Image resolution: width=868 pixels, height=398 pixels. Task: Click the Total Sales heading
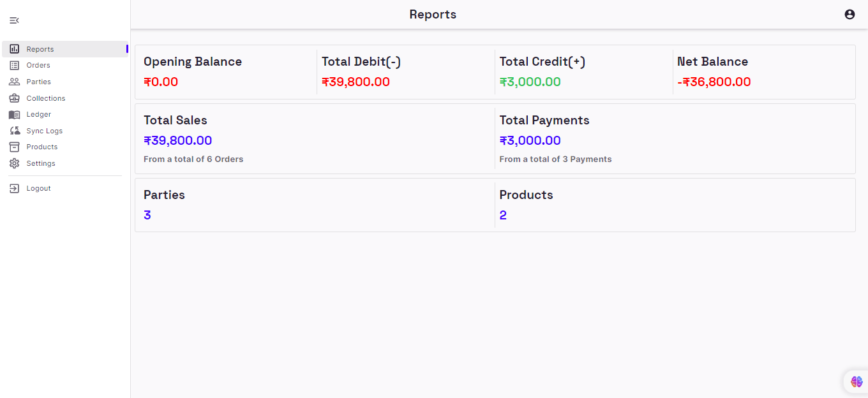[176, 120]
